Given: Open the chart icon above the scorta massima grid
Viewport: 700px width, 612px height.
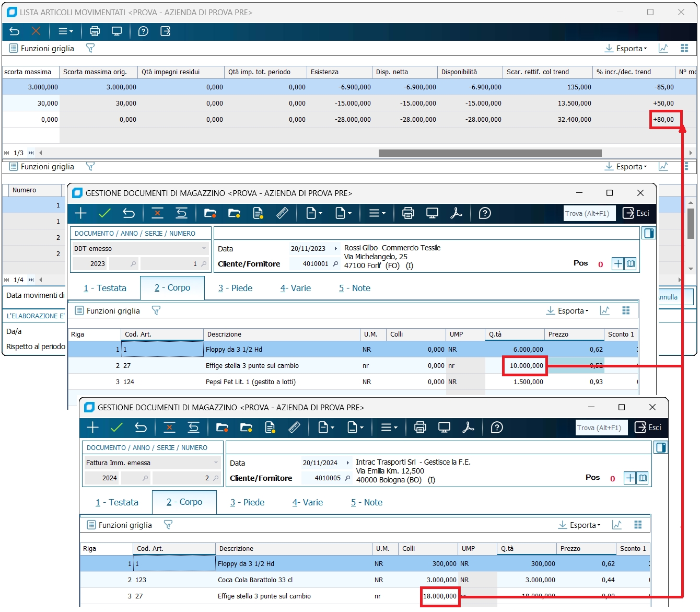Looking at the screenshot, I should coord(663,48).
